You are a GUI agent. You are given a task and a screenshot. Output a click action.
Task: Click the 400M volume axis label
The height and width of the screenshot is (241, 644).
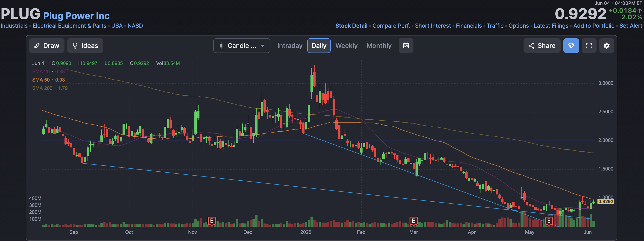click(x=35, y=198)
